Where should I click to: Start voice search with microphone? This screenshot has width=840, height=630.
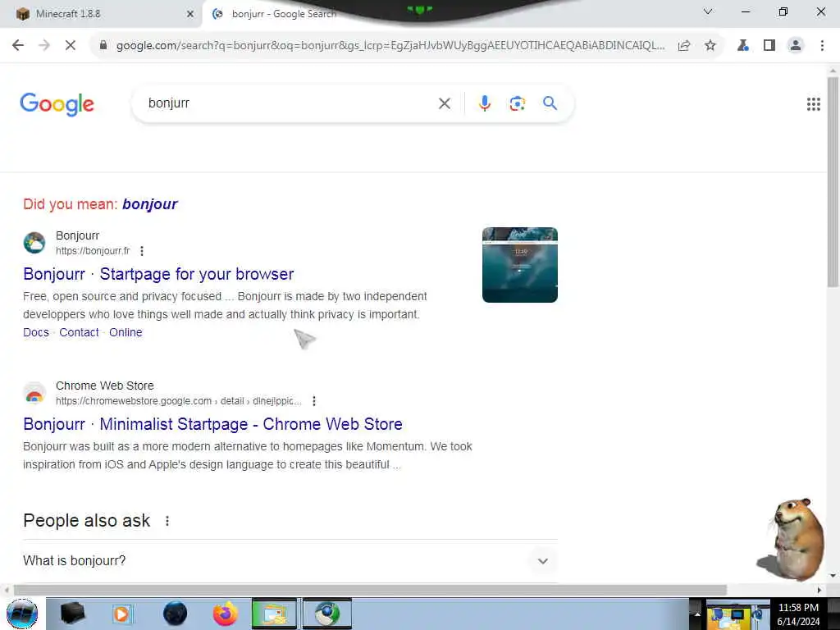(x=484, y=103)
